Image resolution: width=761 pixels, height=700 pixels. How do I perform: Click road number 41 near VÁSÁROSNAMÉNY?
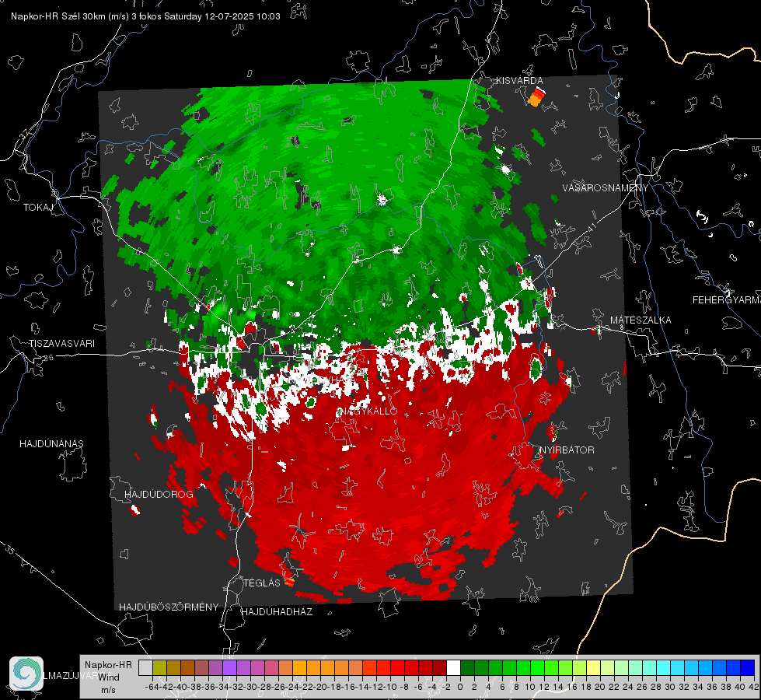click(591, 227)
